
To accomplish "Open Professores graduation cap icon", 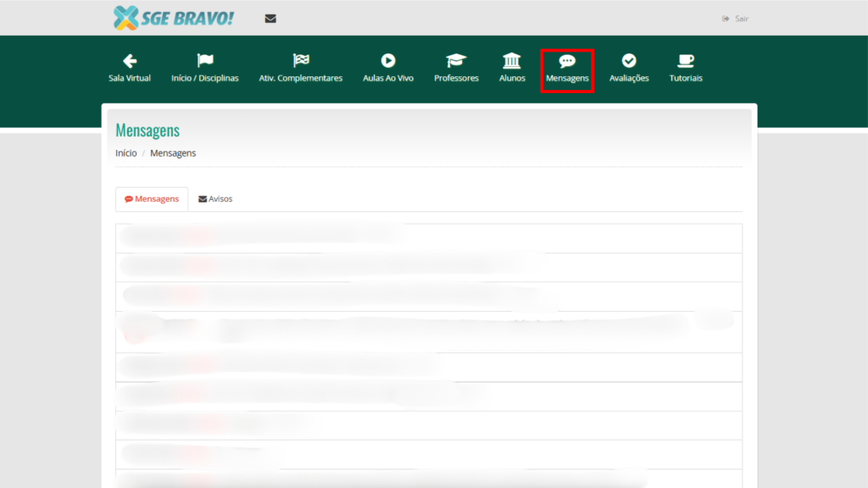I will 456,61.
